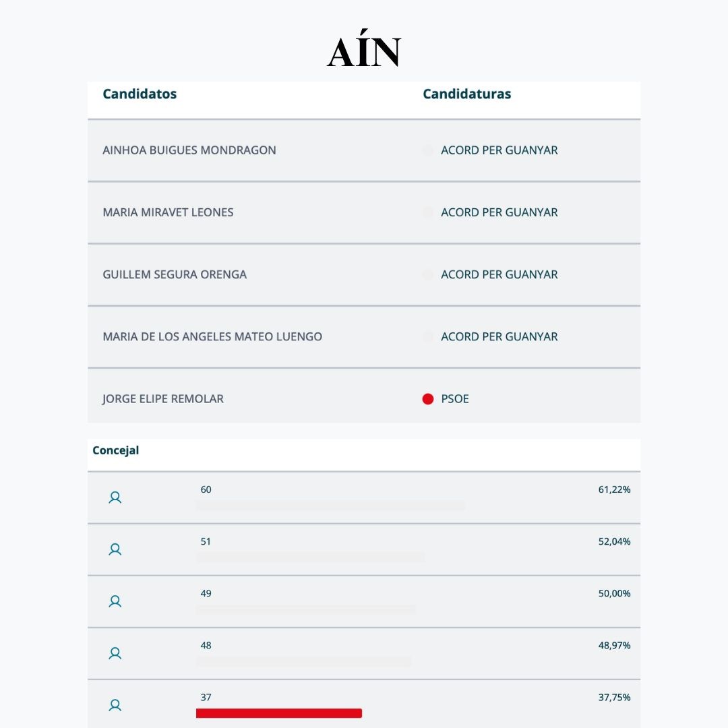Click the 37,75% percentage value
728x728 pixels.
(614, 698)
